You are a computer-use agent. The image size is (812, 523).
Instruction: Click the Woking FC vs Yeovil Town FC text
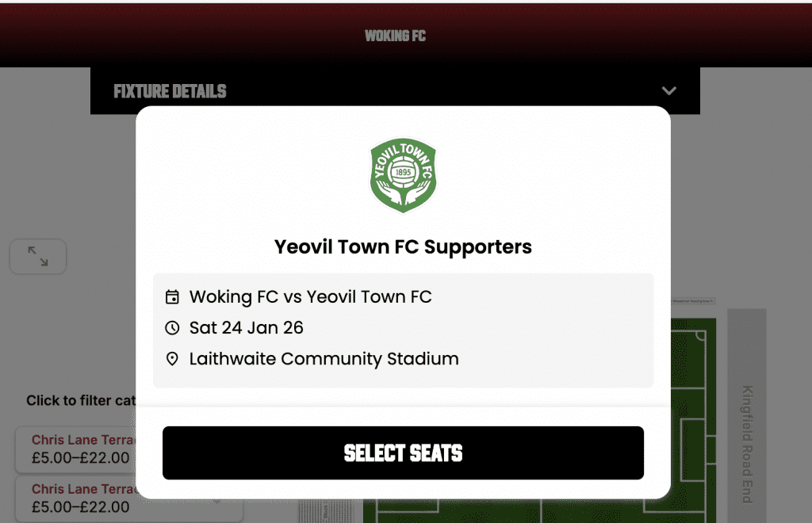pyautogui.click(x=310, y=297)
